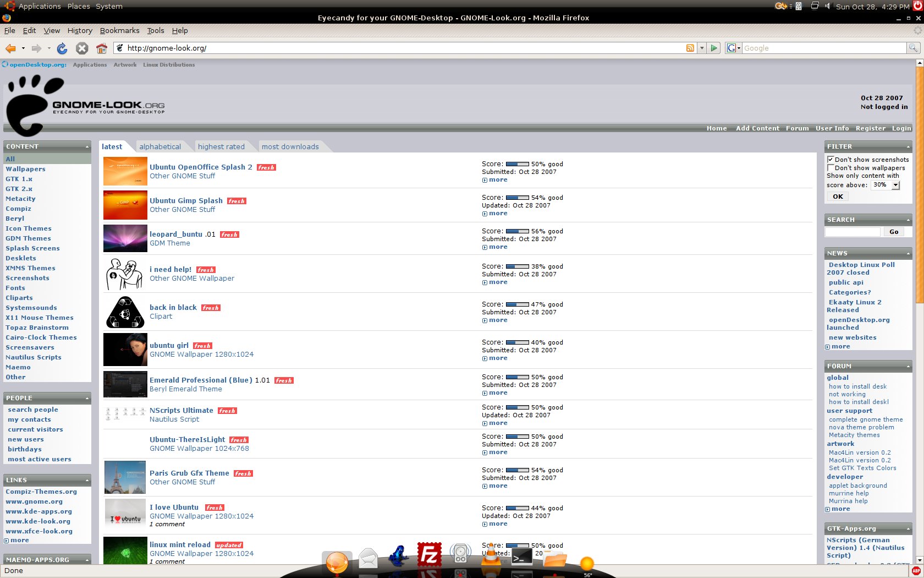Collapse the FILTER panel

pos(908,147)
